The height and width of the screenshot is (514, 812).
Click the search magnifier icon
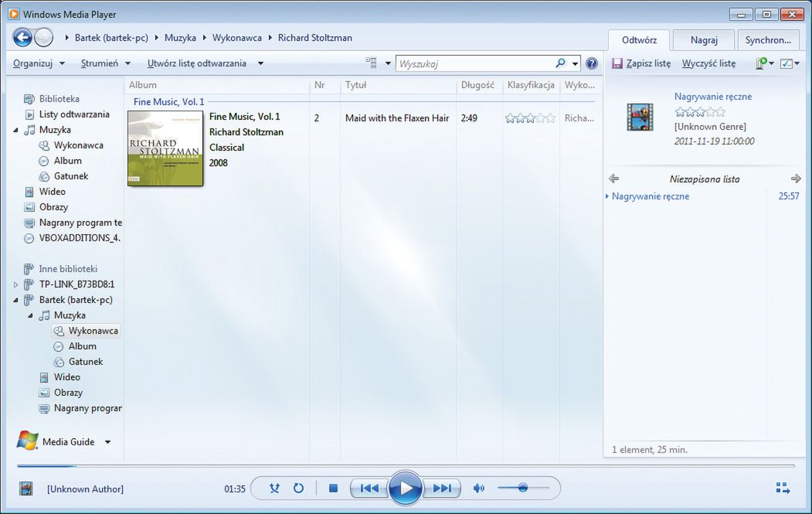coord(560,63)
